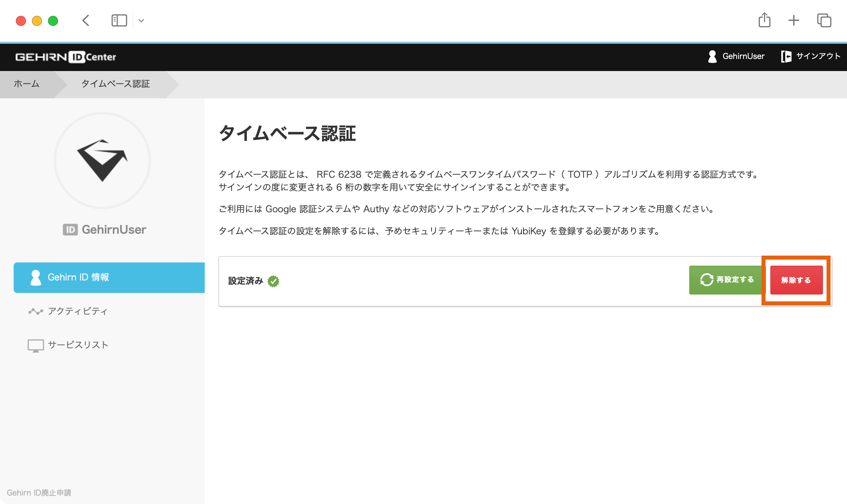Click タイムベース認証 breadcrumb item
The width and height of the screenshot is (847, 504).
coord(116,84)
